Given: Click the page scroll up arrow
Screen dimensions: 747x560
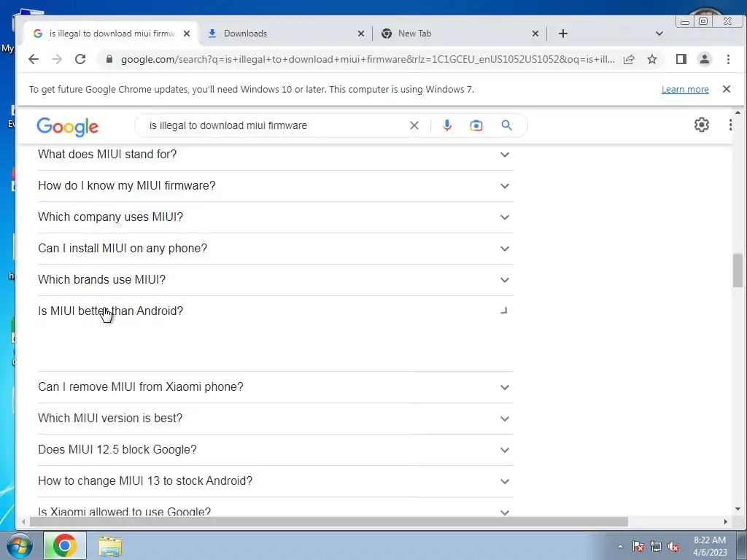Looking at the screenshot, I should click(x=738, y=112).
